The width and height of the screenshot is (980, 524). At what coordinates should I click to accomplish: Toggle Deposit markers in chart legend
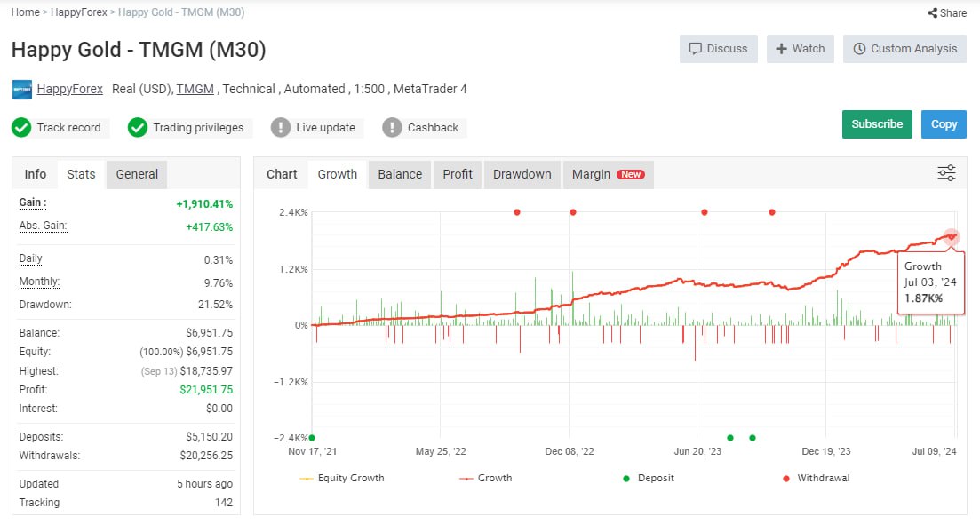(649, 478)
